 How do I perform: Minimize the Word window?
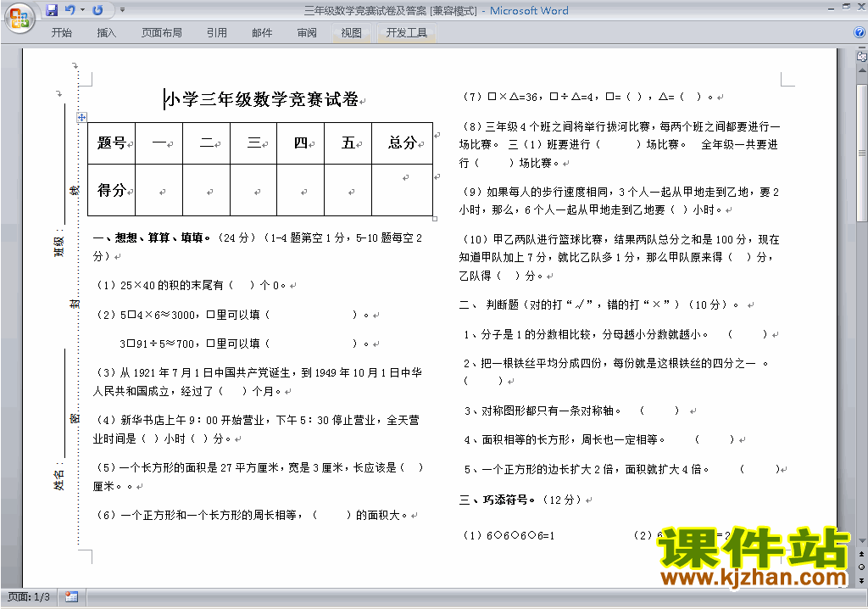[832, 8]
